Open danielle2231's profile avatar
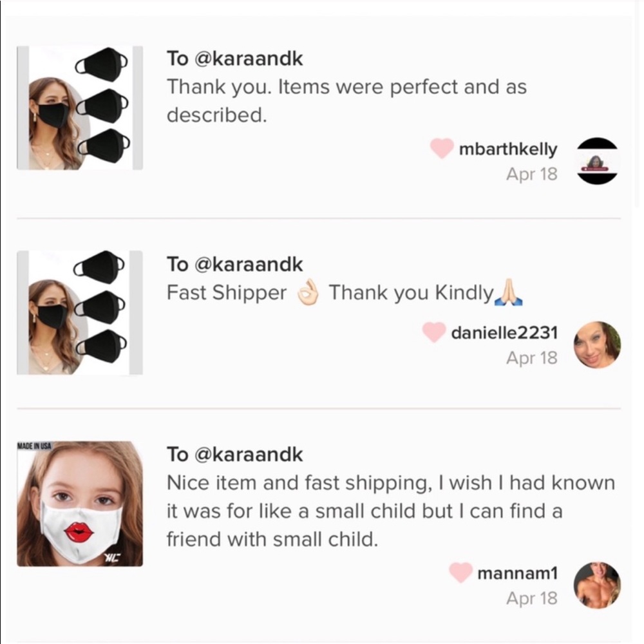The image size is (644, 644). (x=597, y=345)
